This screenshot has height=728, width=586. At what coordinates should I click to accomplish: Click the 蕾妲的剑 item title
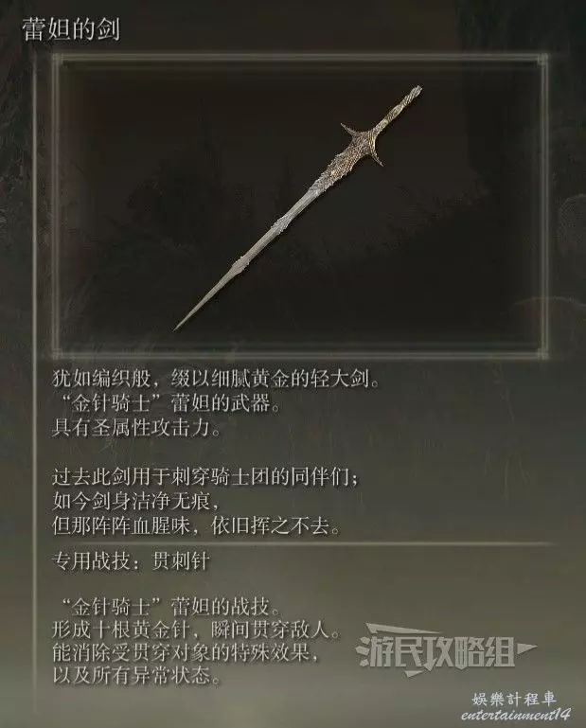click(x=71, y=29)
